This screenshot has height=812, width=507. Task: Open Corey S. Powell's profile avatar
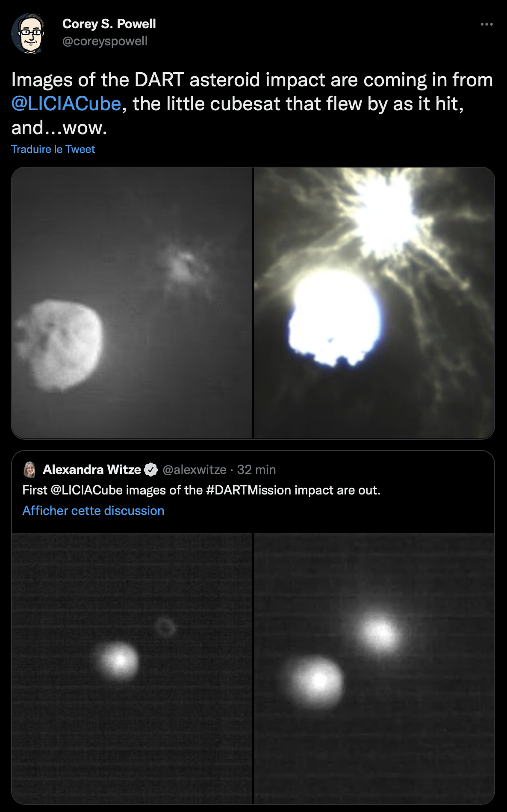click(28, 33)
